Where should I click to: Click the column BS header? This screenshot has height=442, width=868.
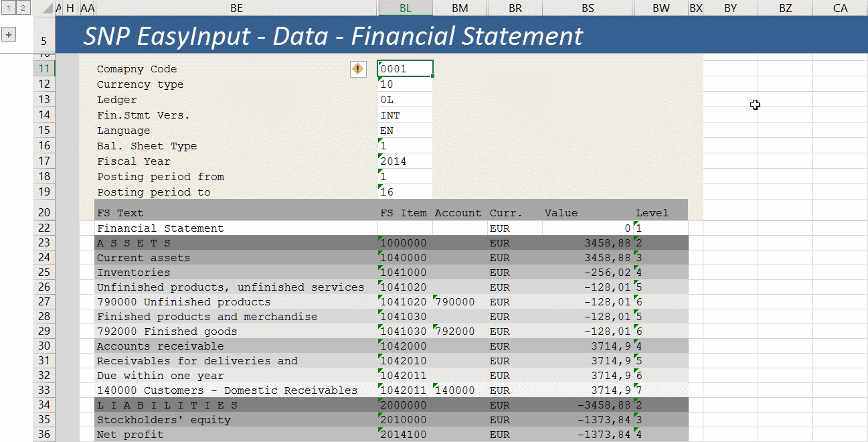pyautogui.click(x=588, y=7)
